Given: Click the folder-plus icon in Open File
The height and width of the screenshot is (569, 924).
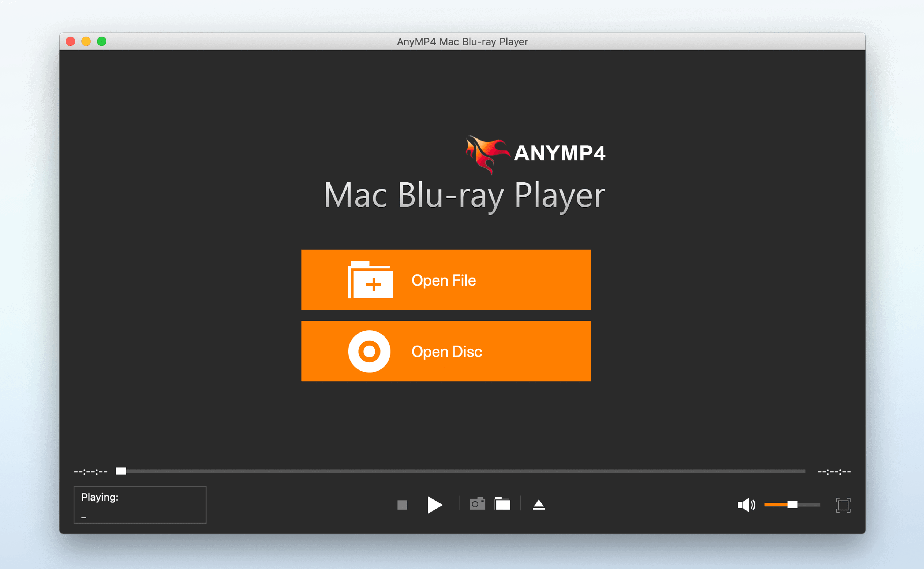Looking at the screenshot, I should 370,280.
